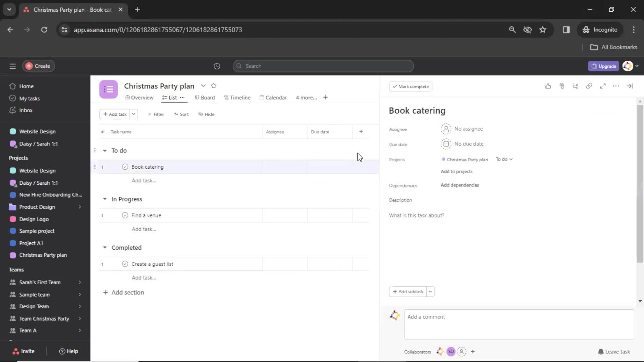
Task: Click the like/thumbs-up icon on task
Action: pos(548,86)
